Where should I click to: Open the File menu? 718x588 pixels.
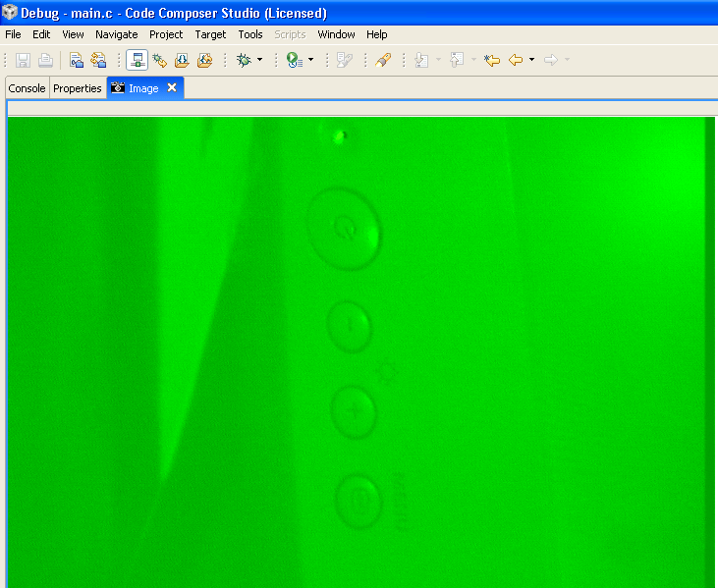(x=13, y=34)
